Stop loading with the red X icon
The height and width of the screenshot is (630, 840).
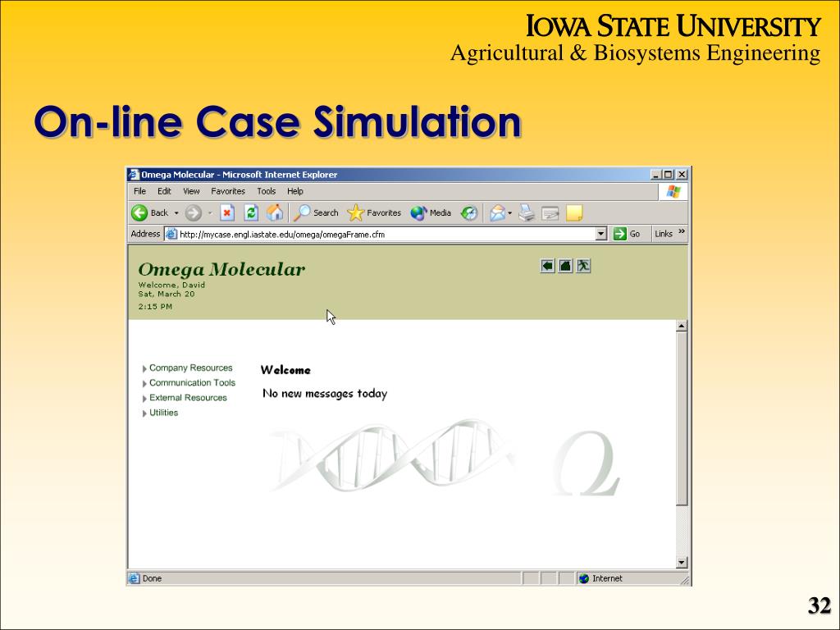pyautogui.click(x=227, y=212)
